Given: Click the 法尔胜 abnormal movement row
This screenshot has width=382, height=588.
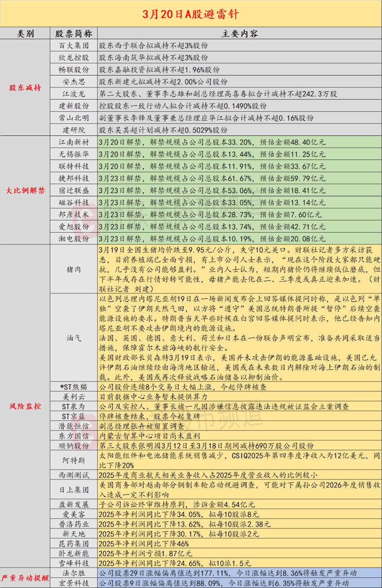Looking at the screenshot, I should click(240, 573).
